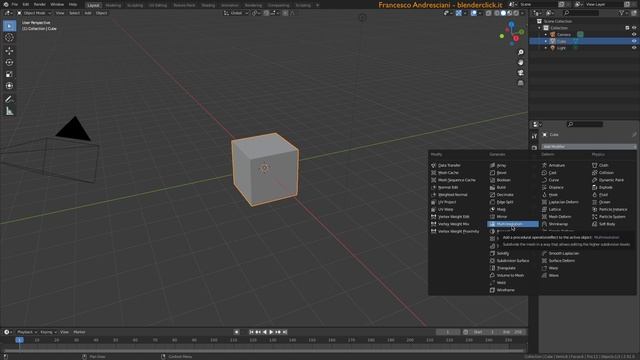
Task: Open the Edit menu
Action: 26,4
